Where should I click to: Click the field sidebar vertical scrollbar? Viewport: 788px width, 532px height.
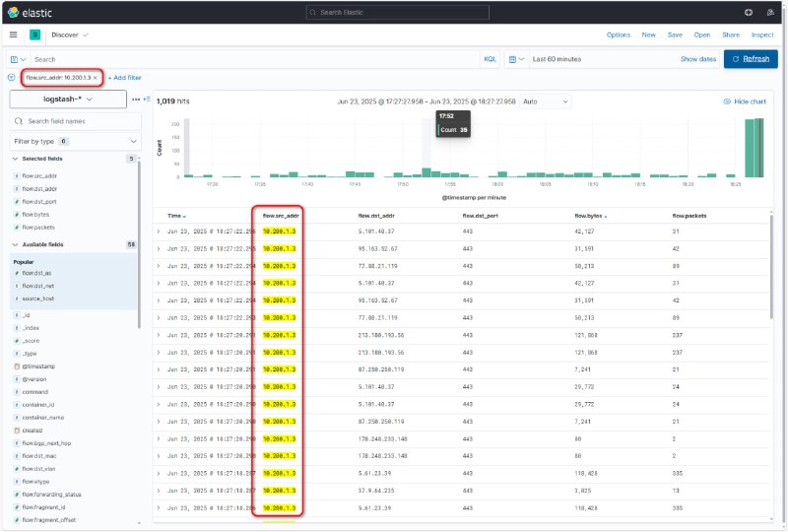point(139,244)
